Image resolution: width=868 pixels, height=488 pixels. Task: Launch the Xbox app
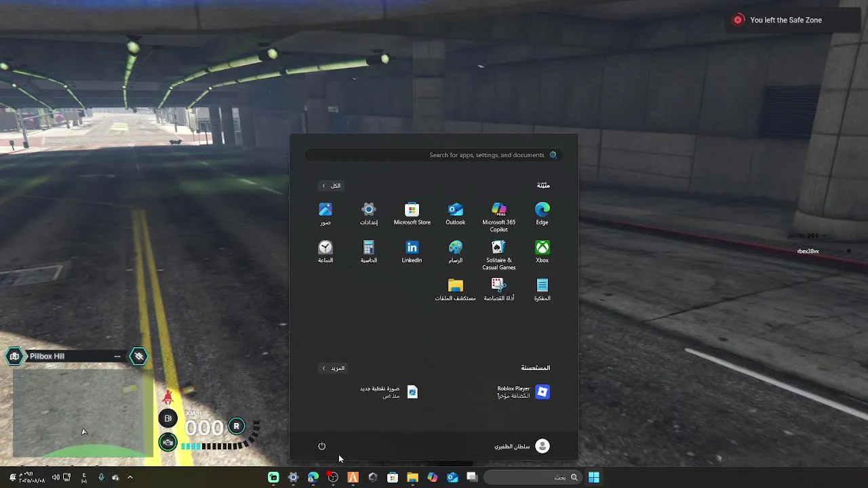pos(542,251)
